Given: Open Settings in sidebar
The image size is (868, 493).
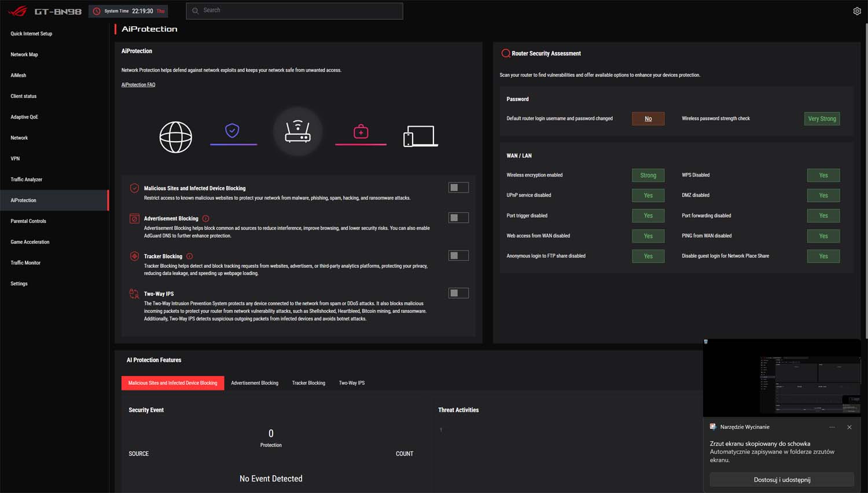Looking at the screenshot, I should (54, 284).
